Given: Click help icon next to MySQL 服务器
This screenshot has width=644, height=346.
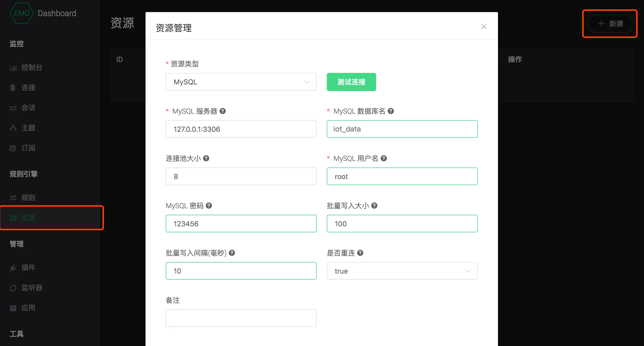Looking at the screenshot, I should [223, 111].
